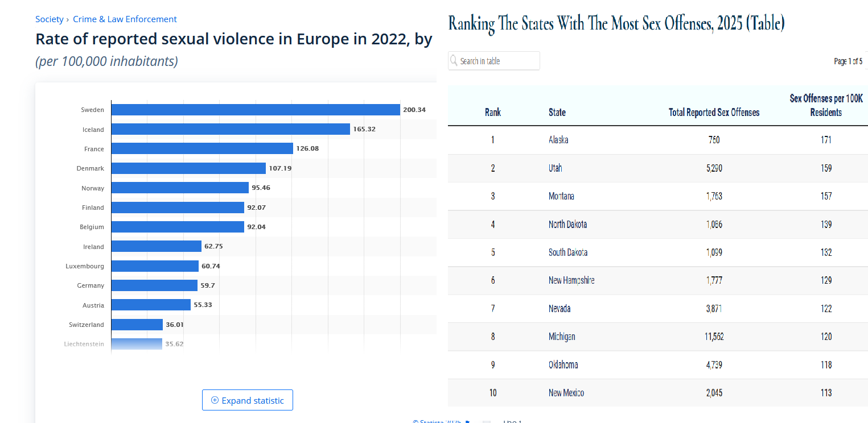Click the Rate of reported sexual violence heading
This screenshot has width=868, height=423.
tap(234, 39)
